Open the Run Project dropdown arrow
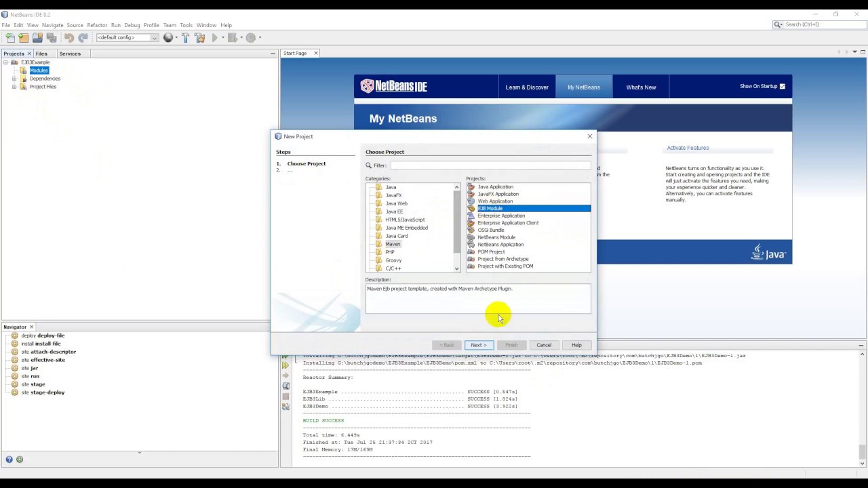868x488 pixels. click(223, 38)
